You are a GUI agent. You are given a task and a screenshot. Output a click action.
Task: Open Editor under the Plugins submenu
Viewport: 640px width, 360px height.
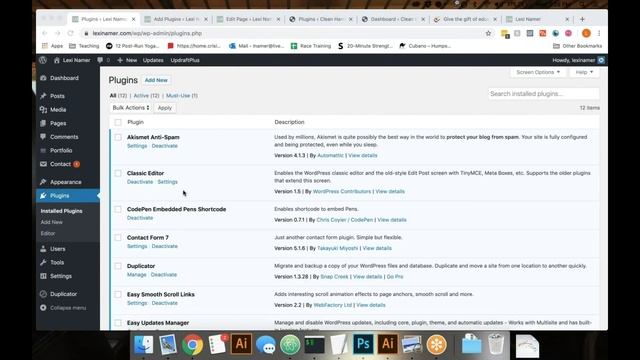click(48, 233)
